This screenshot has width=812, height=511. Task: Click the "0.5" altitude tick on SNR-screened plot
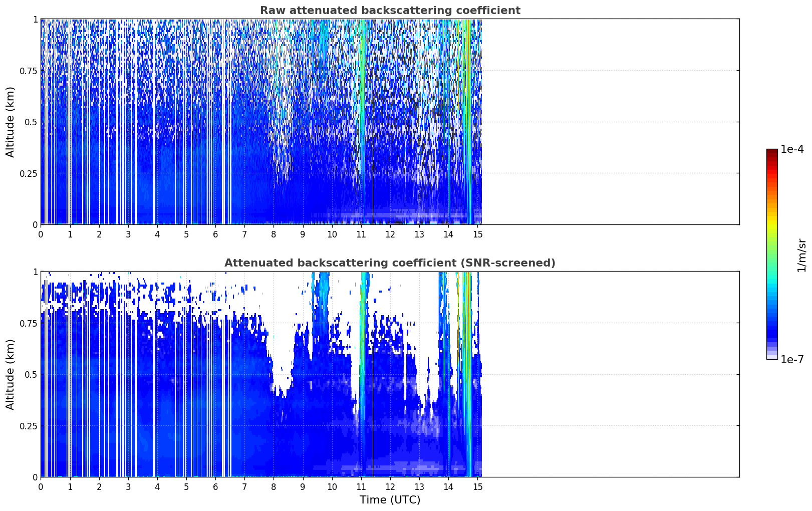click(x=31, y=375)
